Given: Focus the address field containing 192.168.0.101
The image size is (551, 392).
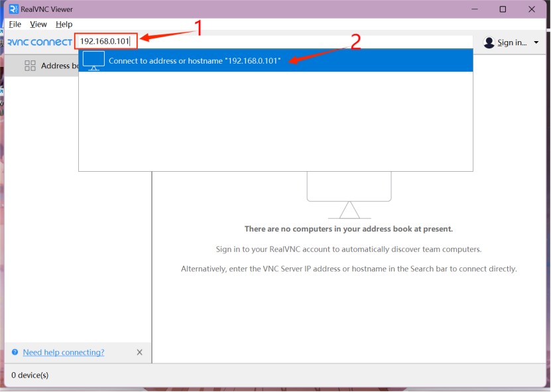Looking at the screenshot, I should click(x=106, y=42).
